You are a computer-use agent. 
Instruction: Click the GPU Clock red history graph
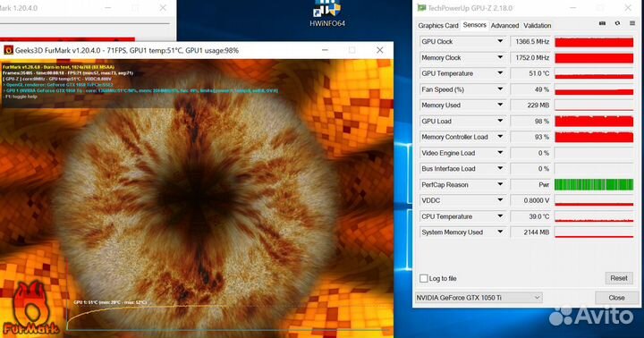(594, 41)
